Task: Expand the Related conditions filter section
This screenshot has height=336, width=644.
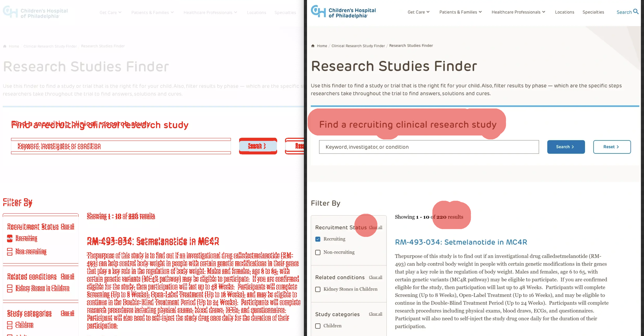Action: (x=339, y=277)
